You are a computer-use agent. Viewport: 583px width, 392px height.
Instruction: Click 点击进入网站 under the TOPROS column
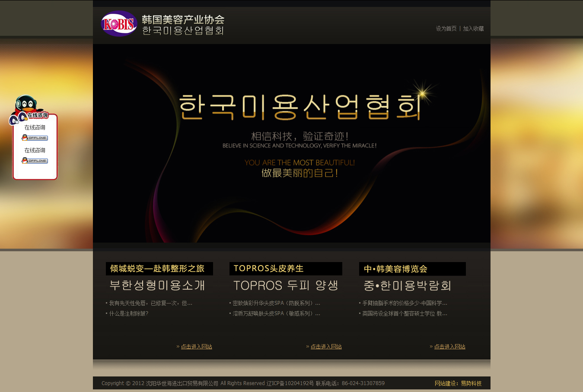pyautogui.click(x=326, y=346)
